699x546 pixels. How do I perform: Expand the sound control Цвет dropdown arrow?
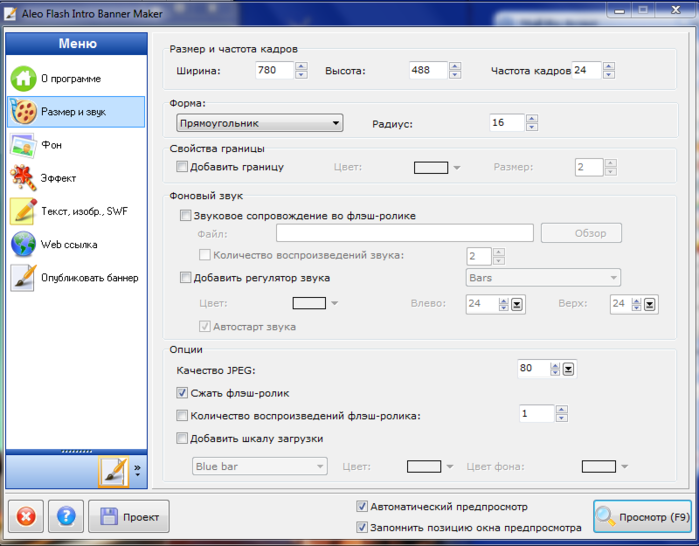(335, 303)
